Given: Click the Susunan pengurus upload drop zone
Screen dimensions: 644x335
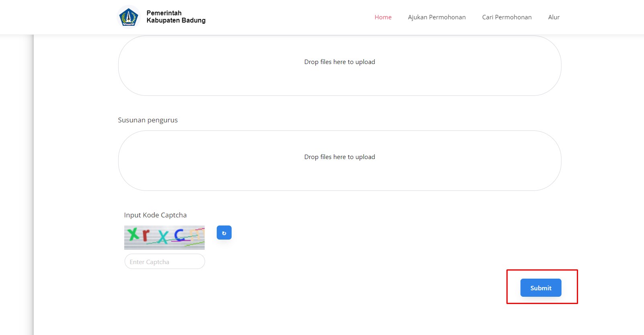Looking at the screenshot, I should click(339, 173).
